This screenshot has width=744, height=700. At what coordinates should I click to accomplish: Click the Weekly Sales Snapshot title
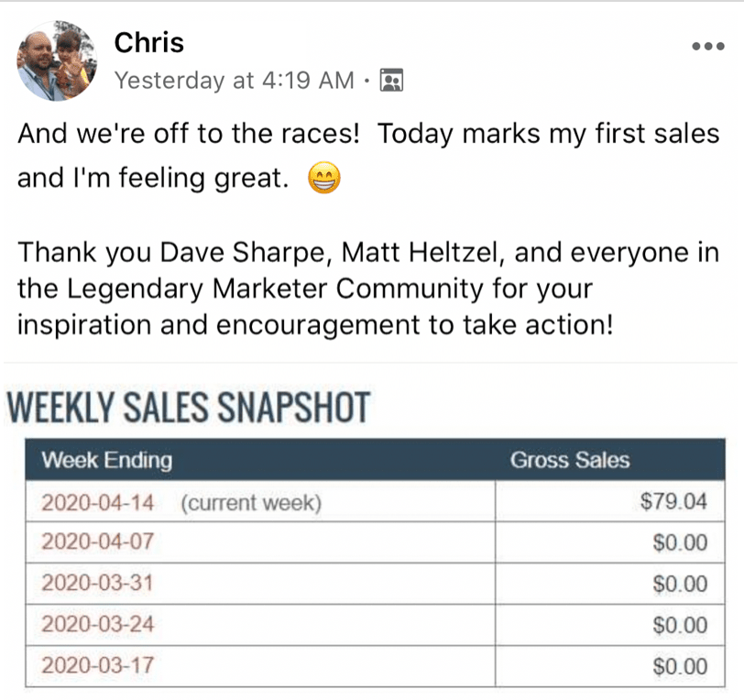pyautogui.click(x=189, y=407)
